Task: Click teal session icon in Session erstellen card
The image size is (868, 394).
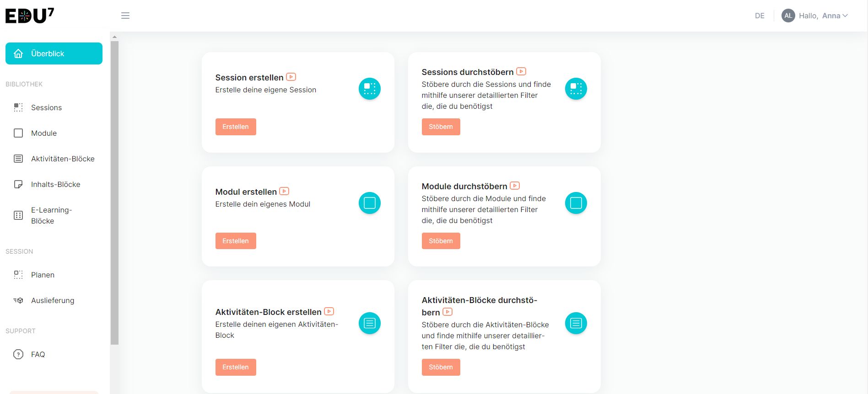Action: click(370, 89)
